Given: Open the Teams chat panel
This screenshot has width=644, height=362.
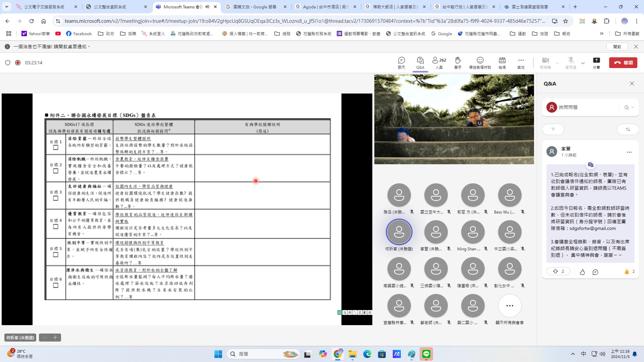Looking at the screenshot, I should [x=401, y=63].
